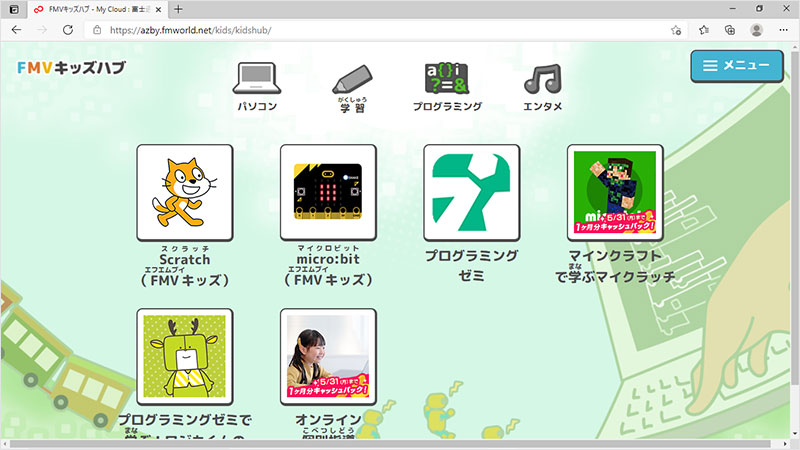This screenshot has height=450, width=800.
Task: Open the オンライン girl photo tile
Action: (x=328, y=356)
